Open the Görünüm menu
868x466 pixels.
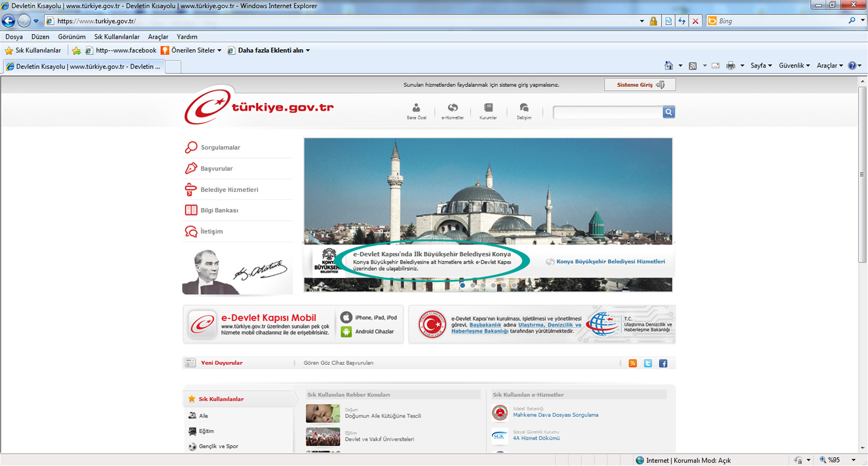(72, 36)
